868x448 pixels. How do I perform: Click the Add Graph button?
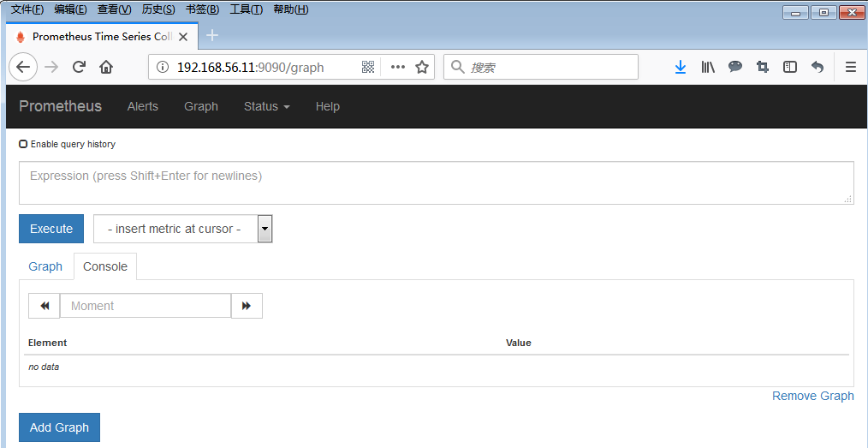59,427
